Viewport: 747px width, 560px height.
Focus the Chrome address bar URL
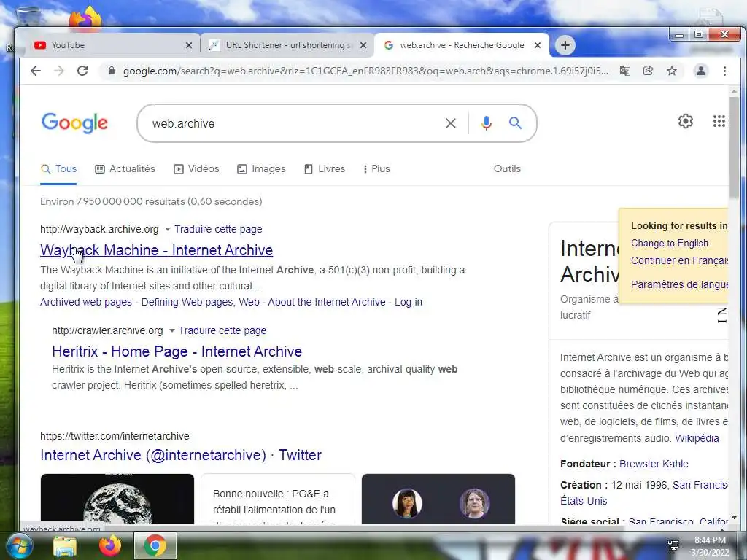point(365,71)
